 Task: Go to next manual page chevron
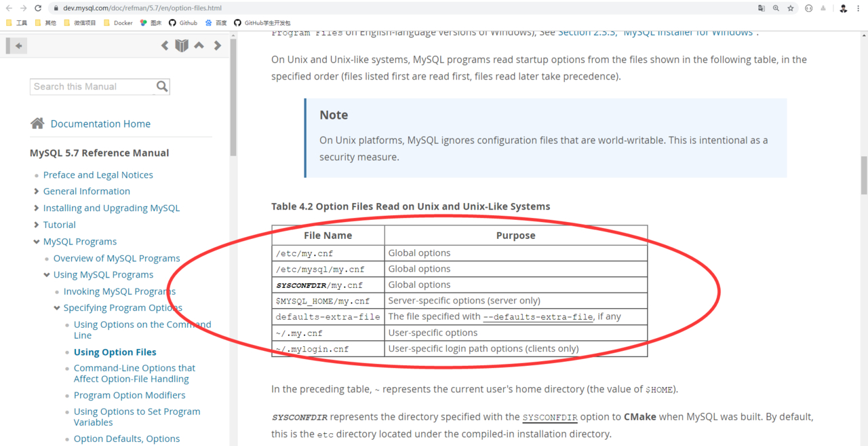pyautogui.click(x=218, y=45)
